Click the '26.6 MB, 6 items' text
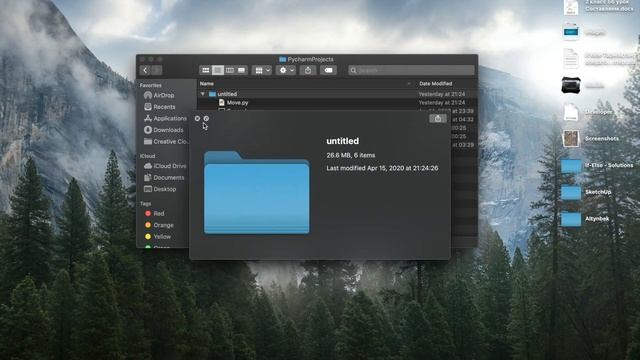The width and height of the screenshot is (640, 360). [351, 156]
